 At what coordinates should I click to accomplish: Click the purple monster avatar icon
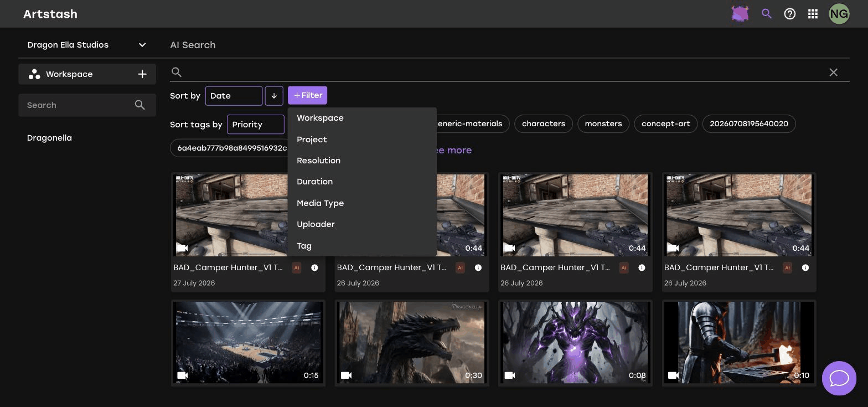740,14
